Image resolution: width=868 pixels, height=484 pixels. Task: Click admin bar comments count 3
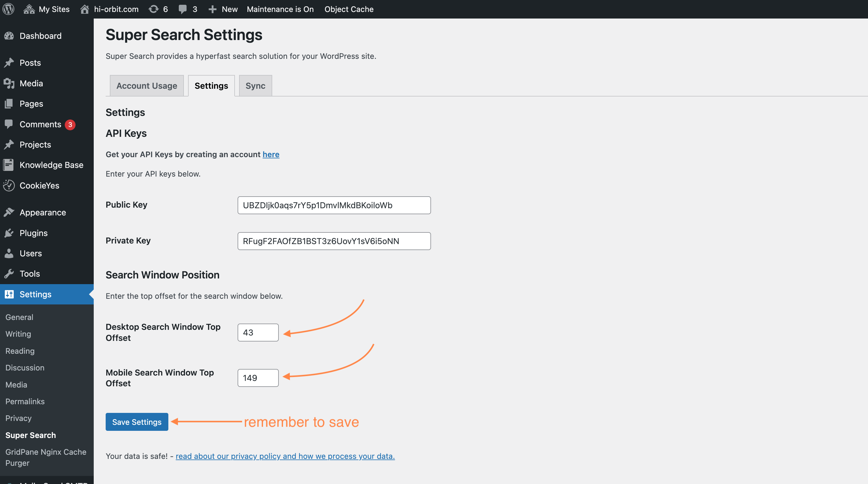pos(195,9)
